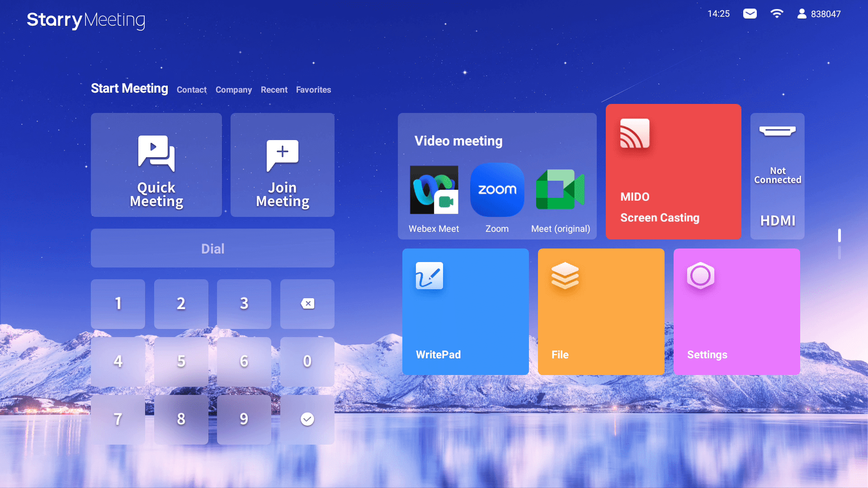868x488 pixels.
Task: Tap digit 2 on dial pad
Action: [181, 304]
